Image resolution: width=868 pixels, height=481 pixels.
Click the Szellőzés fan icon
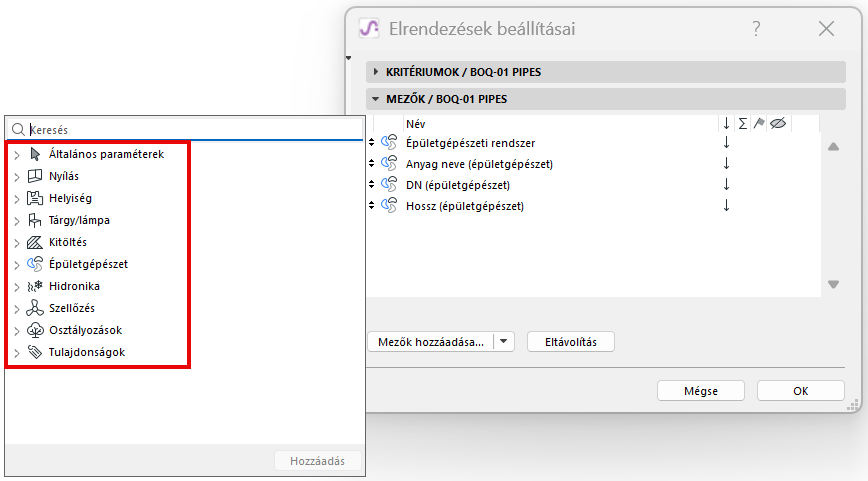pos(36,309)
